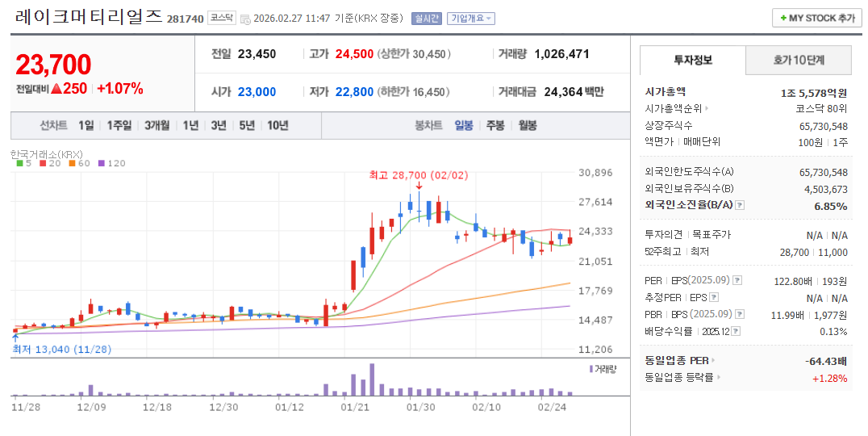This screenshot has width=868, height=436.
Task: Open PER help question mark icon
Action: 737,280
